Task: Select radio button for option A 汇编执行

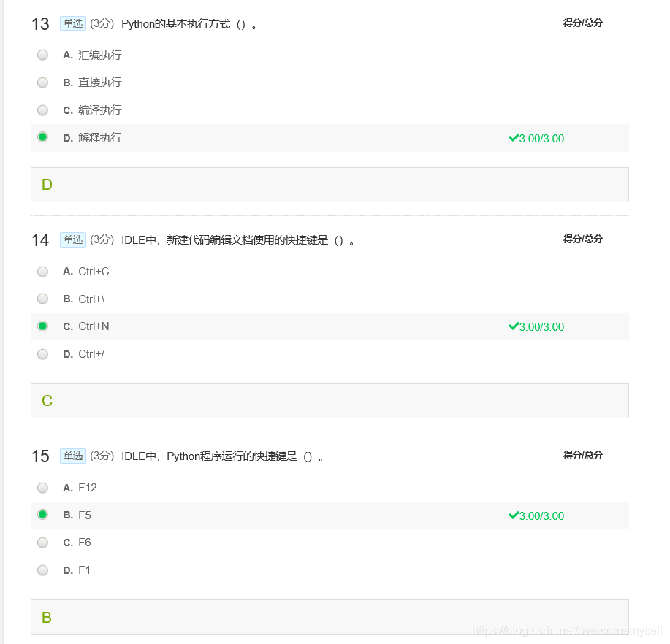Action: [42, 55]
